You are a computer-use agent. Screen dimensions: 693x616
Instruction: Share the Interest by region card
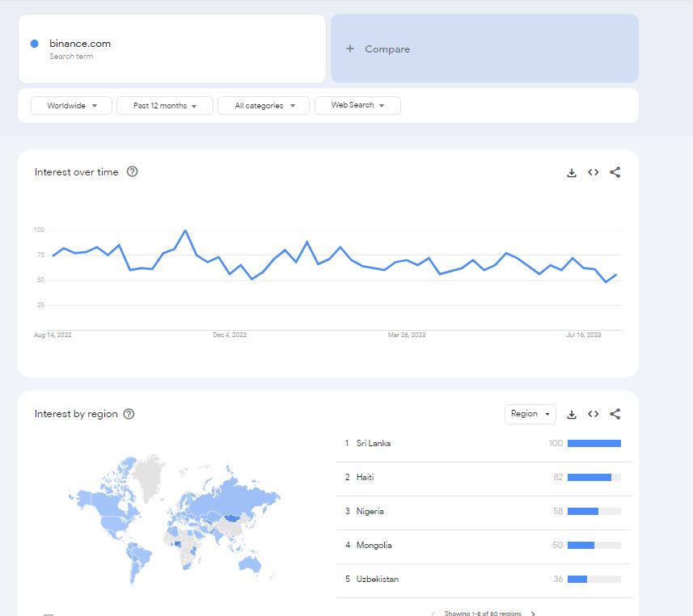[615, 414]
